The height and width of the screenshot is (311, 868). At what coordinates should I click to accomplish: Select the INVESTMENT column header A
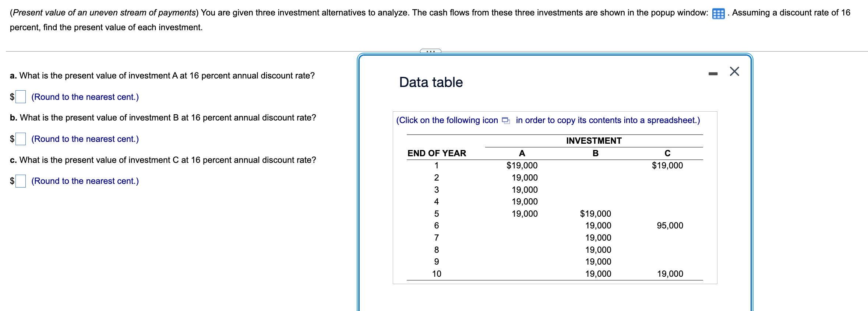coord(522,153)
